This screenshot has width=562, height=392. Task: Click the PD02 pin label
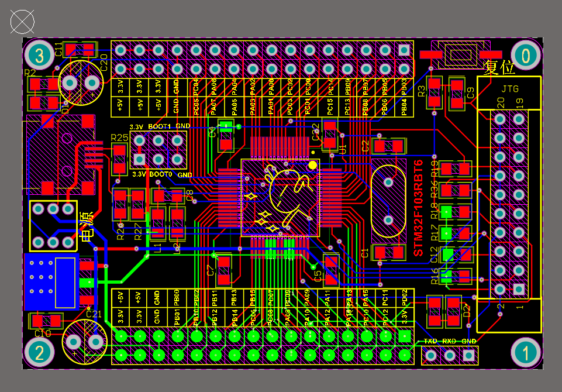point(404,298)
